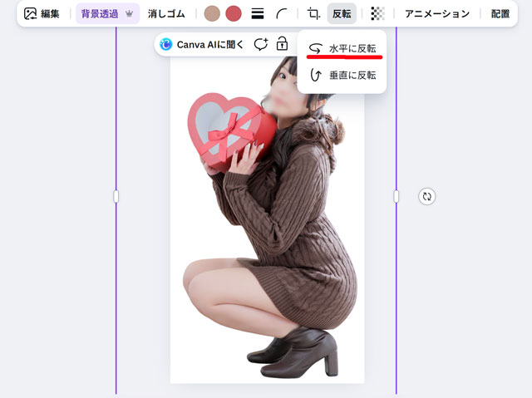Select the 消しゴム eraser tool
Viewport: 532px width, 398px height.
coord(166,14)
